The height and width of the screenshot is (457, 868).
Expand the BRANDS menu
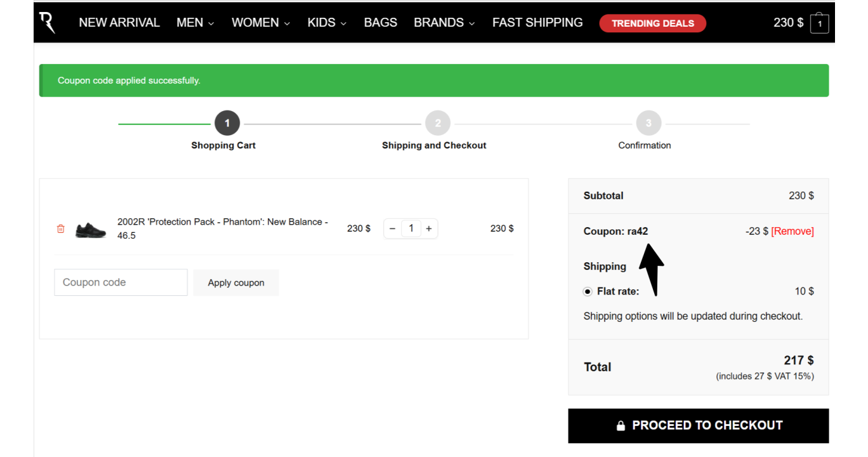444,23
